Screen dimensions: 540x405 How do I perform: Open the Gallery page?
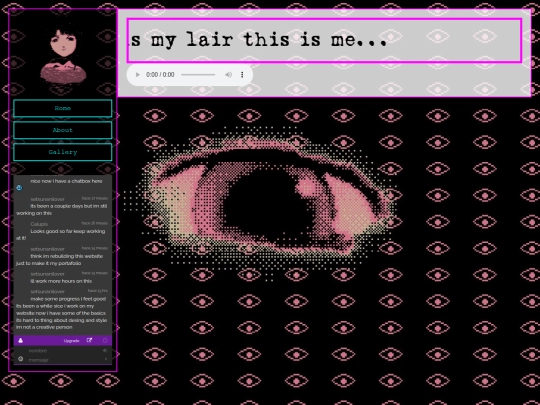[63, 152]
